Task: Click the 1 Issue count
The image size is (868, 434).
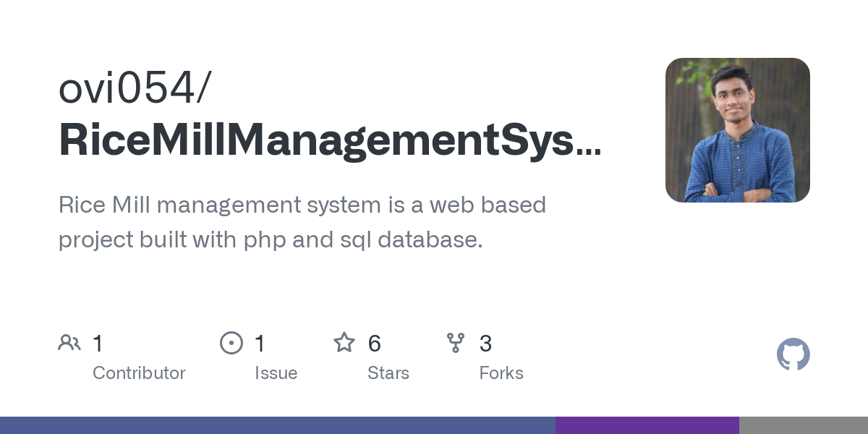Action: point(260,343)
